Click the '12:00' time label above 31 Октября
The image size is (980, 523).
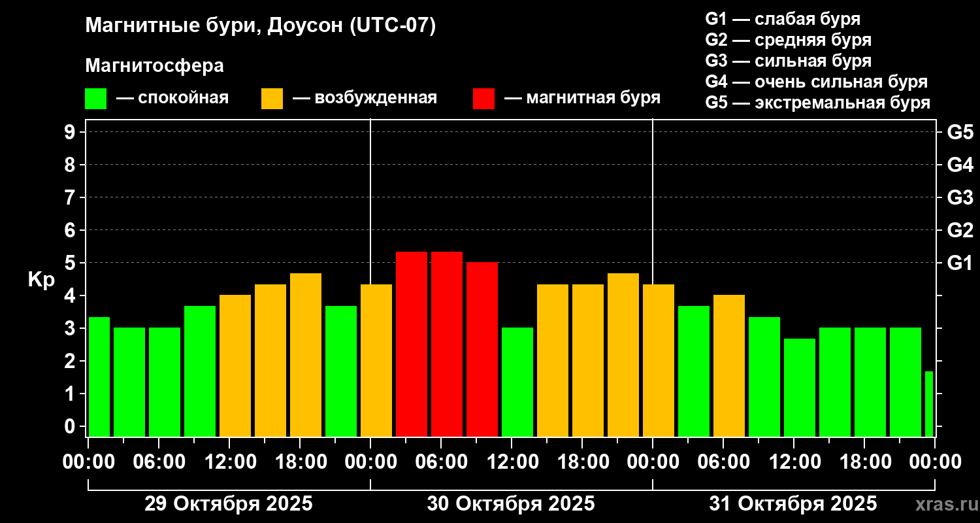pyautogui.click(x=794, y=462)
